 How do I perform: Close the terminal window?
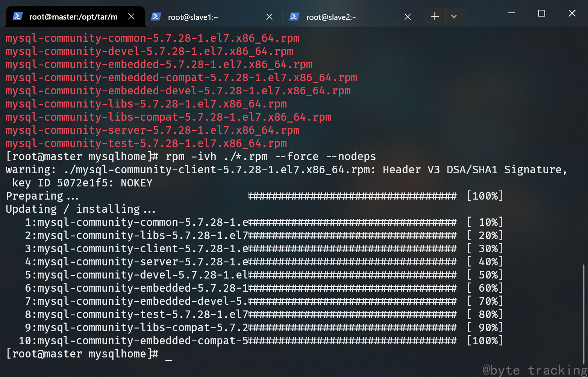(x=572, y=13)
